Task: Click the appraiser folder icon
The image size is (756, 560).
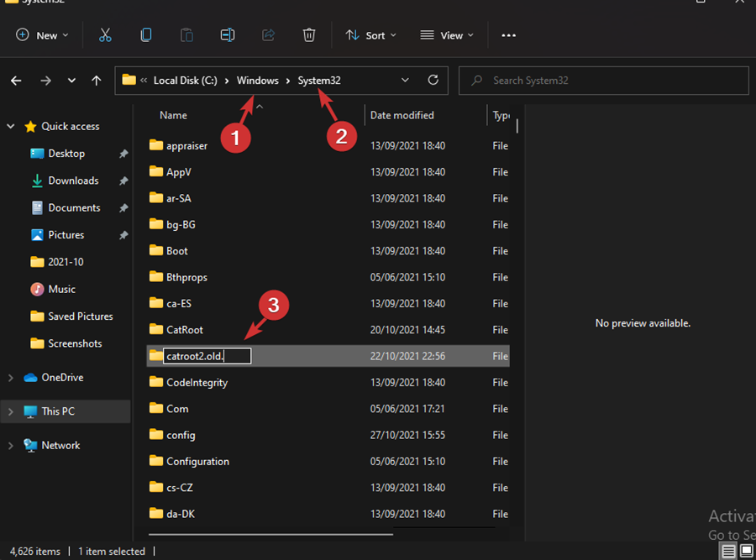Action: click(x=155, y=145)
